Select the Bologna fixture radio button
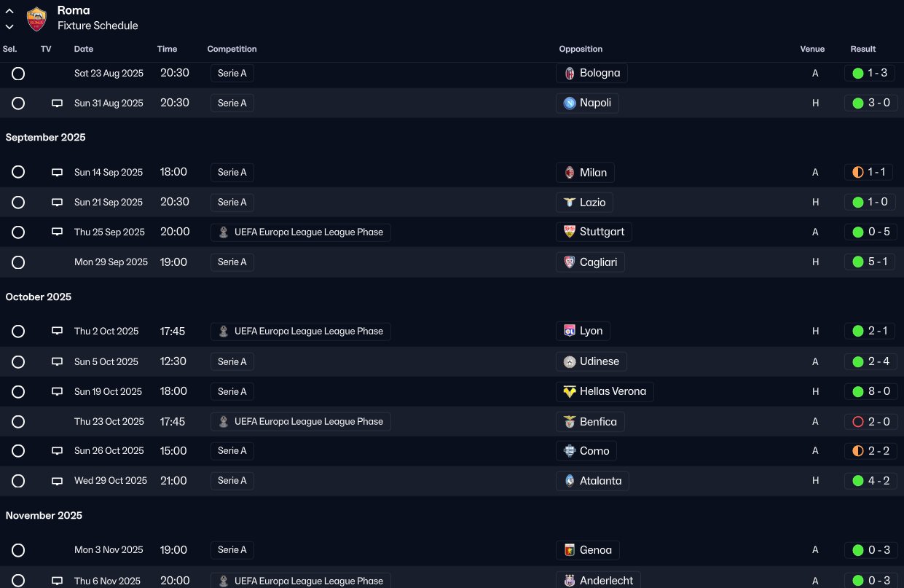Viewport: 904px width, 588px height. (18, 74)
